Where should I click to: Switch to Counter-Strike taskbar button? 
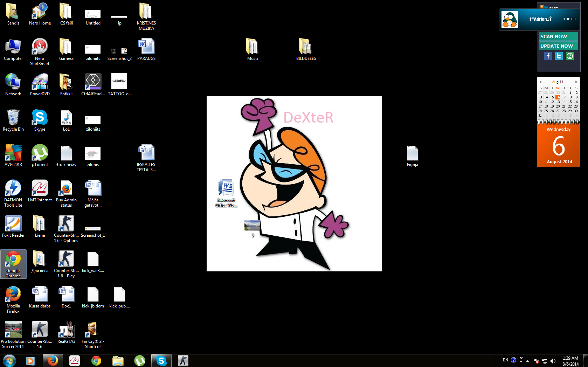click(x=183, y=360)
